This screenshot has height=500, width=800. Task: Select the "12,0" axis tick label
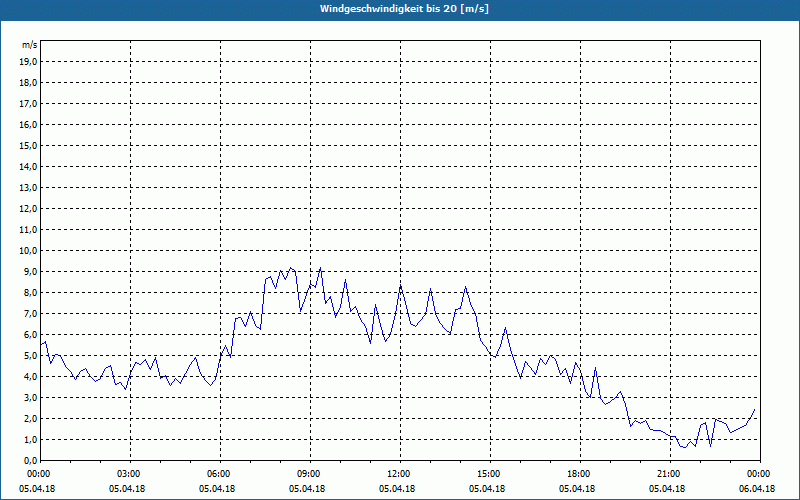(x=29, y=209)
